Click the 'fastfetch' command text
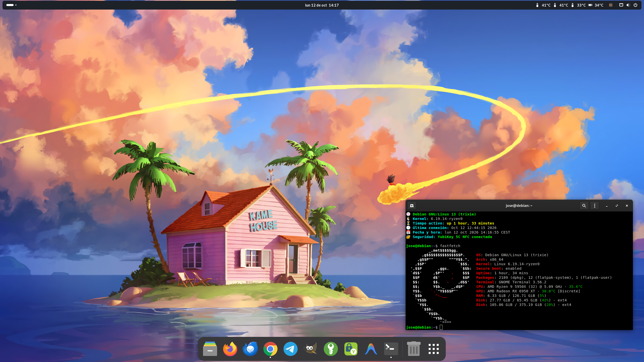This screenshot has width=644, height=362. point(450,246)
